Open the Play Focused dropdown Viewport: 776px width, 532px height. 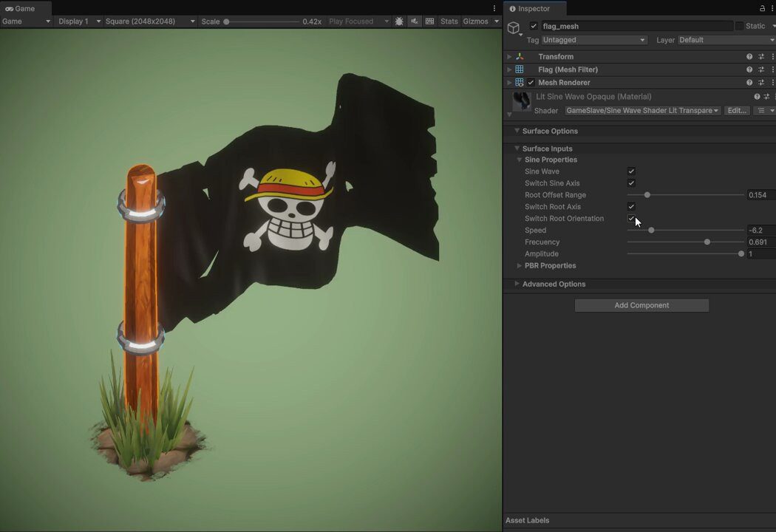pyautogui.click(x=358, y=21)
